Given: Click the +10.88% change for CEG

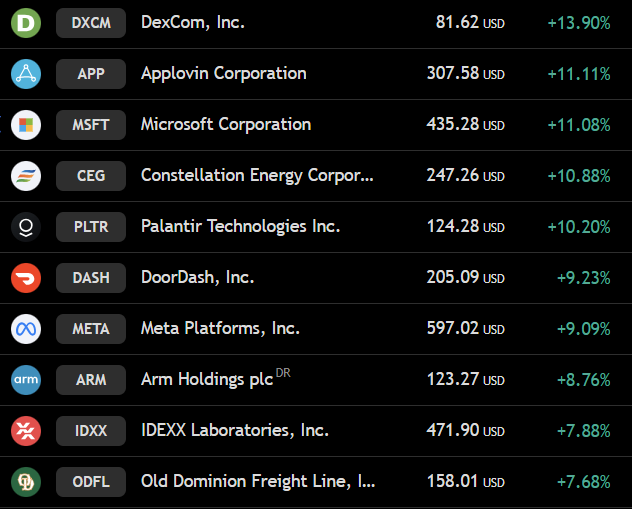Looking at the screenshot, I should pyautogui.click(x=579, y=176).
